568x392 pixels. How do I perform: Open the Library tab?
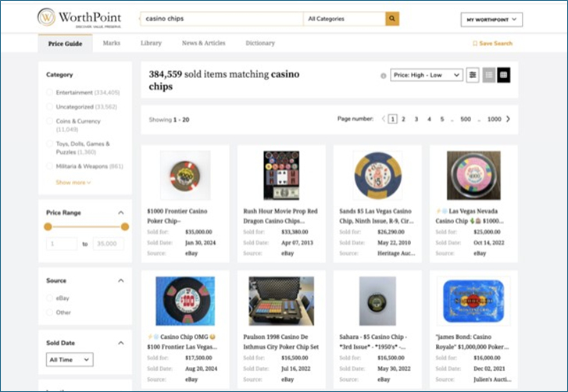[151, 43]
